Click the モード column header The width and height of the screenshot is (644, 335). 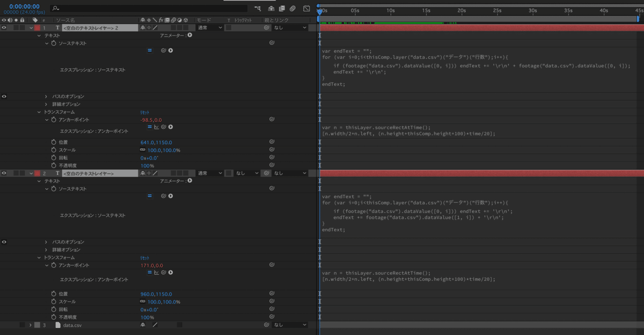click(x=203, y=20)
